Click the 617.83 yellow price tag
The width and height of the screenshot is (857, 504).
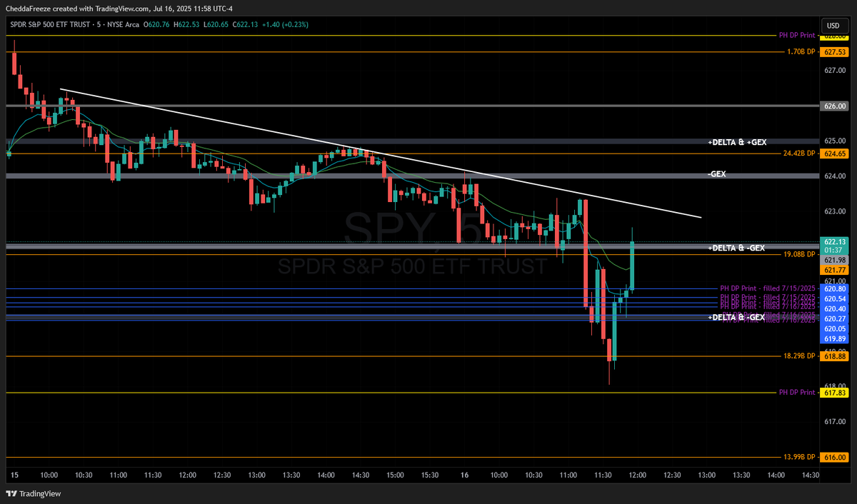pyautogui.click(x=834, y=392)
